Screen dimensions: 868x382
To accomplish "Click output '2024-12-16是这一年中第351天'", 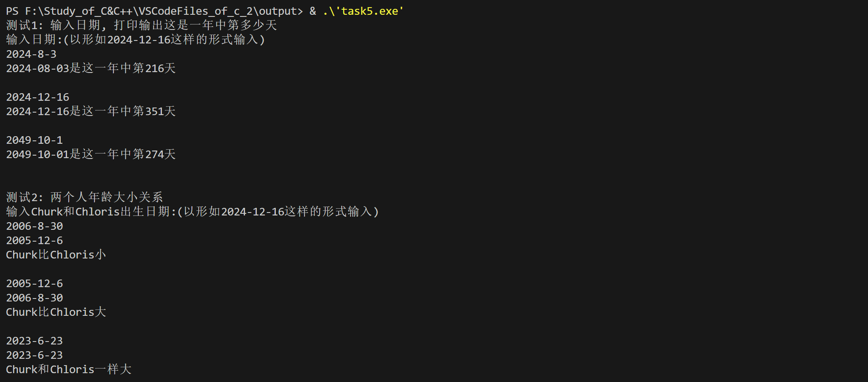I will [91, 111].
